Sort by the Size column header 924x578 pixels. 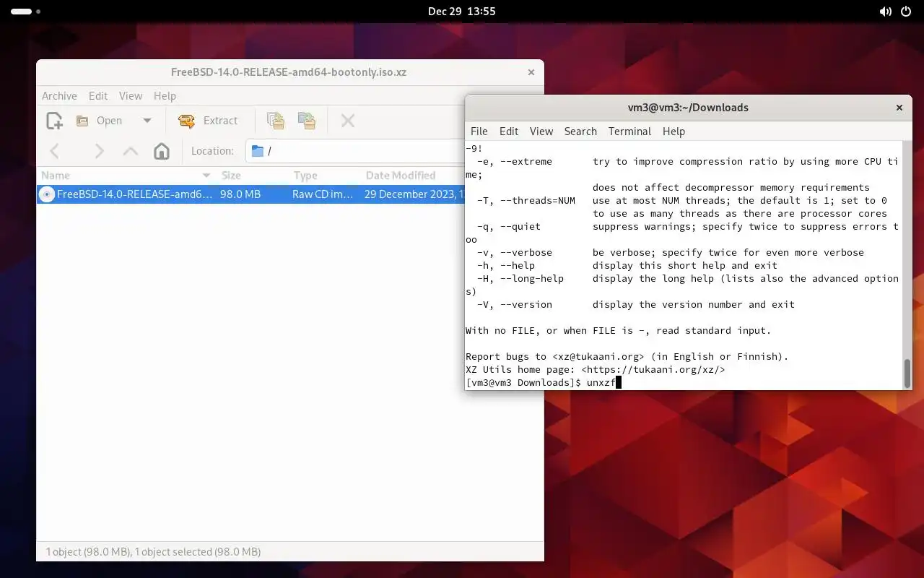(x=231, y=176)
